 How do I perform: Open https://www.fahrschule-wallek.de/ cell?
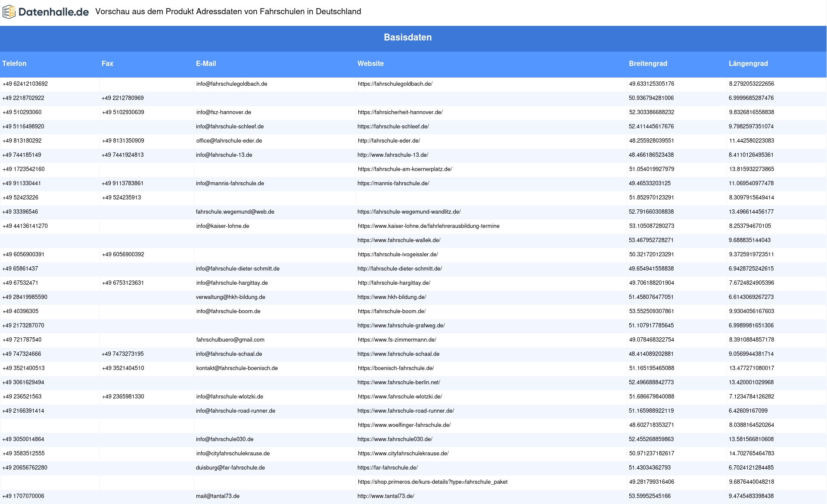point(399,240)
